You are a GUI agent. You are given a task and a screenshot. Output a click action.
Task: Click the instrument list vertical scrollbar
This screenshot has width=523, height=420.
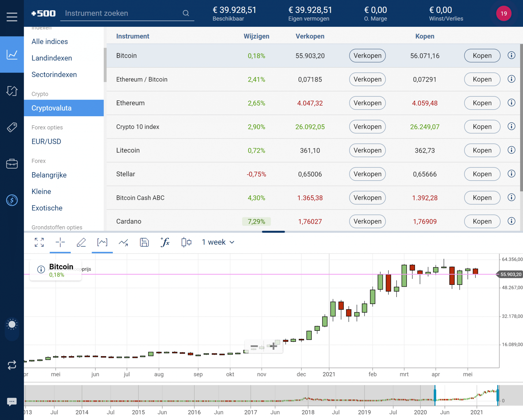(521, 118)
